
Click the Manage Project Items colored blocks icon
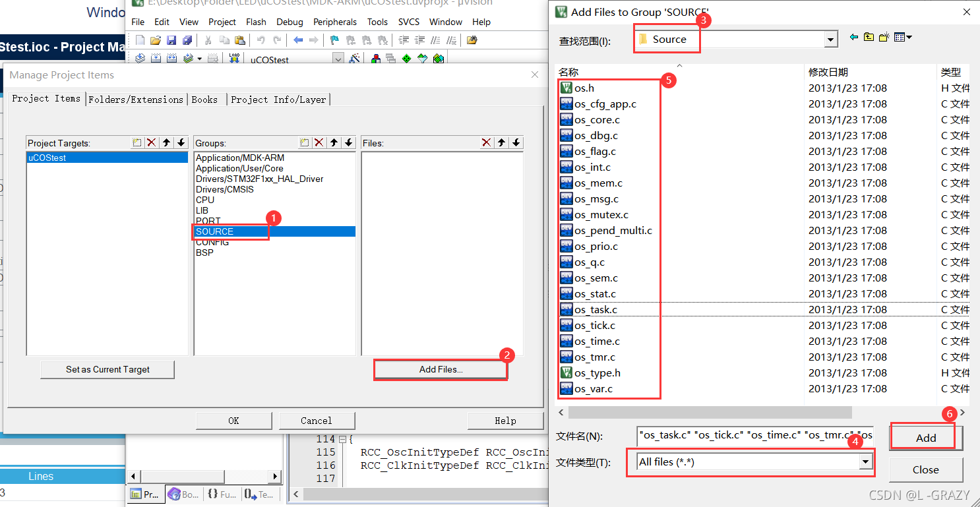click(x=376, y=59)
